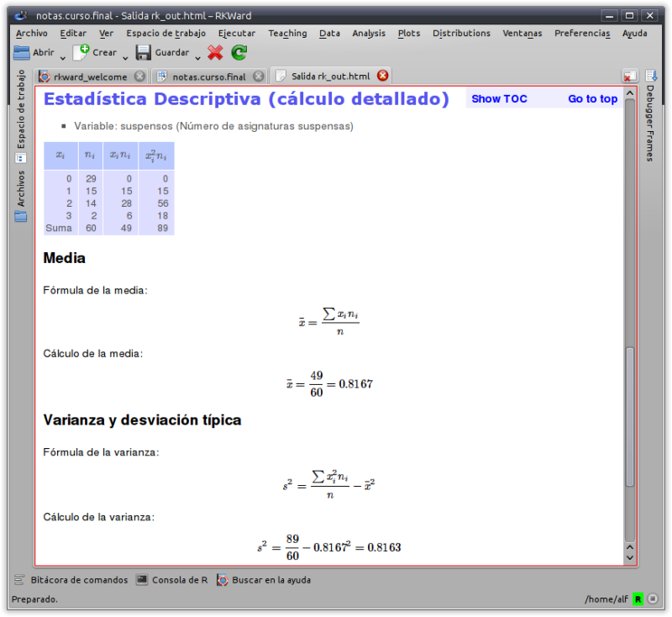Switch to the notas.curso.final tab
This screenshot has width=672, height=617.
click(208, 76)
